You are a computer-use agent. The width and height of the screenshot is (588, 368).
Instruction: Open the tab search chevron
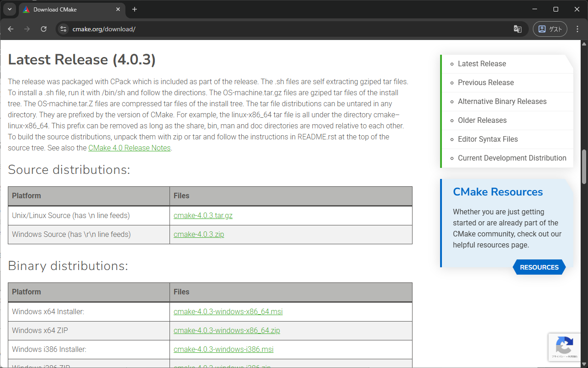(x=9, y=9)
